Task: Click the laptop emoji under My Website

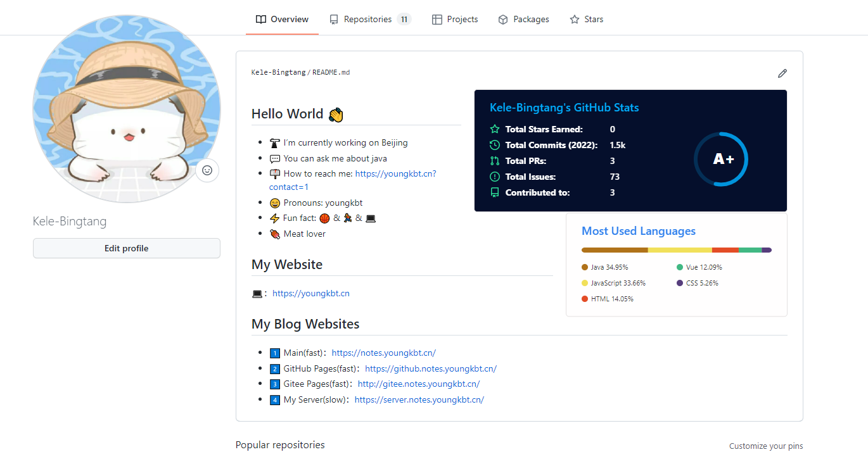Action: tap(257, 294)
